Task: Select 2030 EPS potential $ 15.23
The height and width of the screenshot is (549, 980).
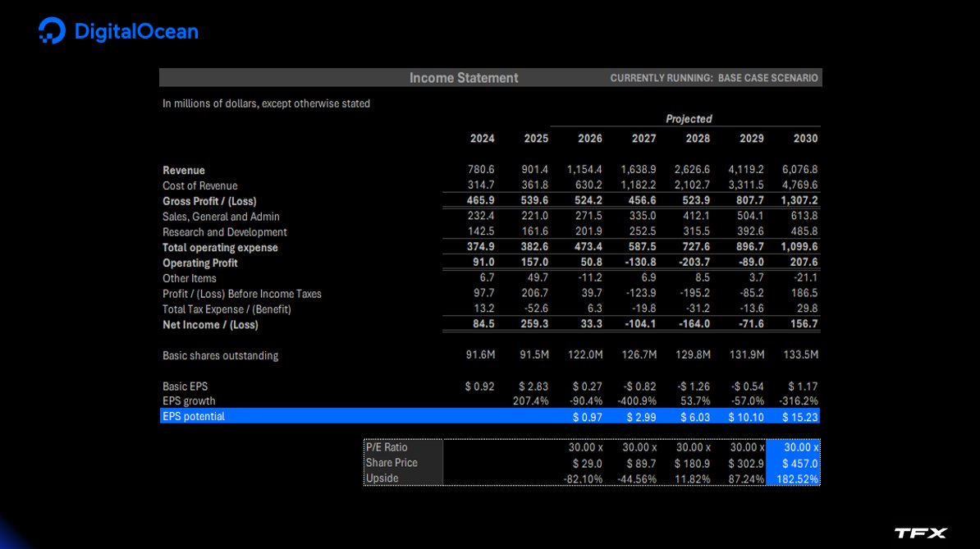Action: [x=800, y=417]
